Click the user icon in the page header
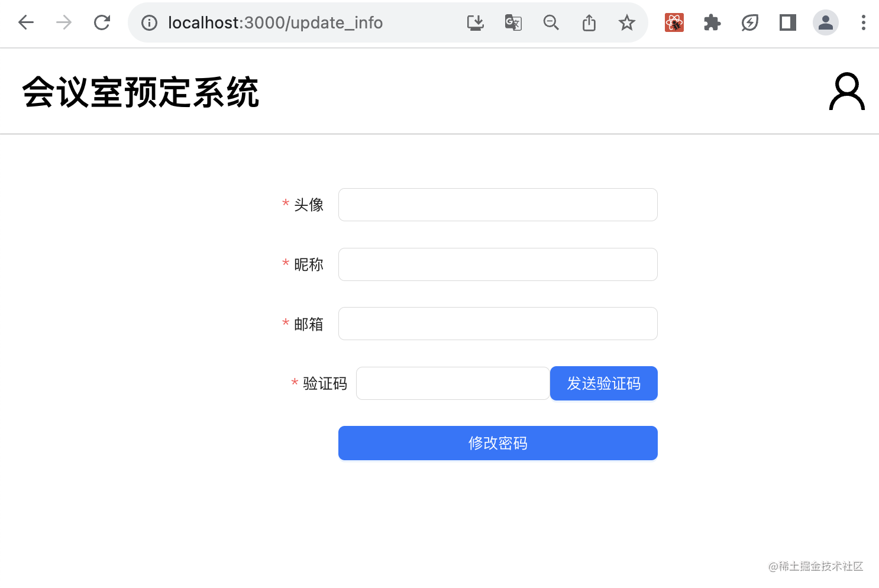Image resolution: width=879 pixels, height=588 pixels. tap(847, 92)
